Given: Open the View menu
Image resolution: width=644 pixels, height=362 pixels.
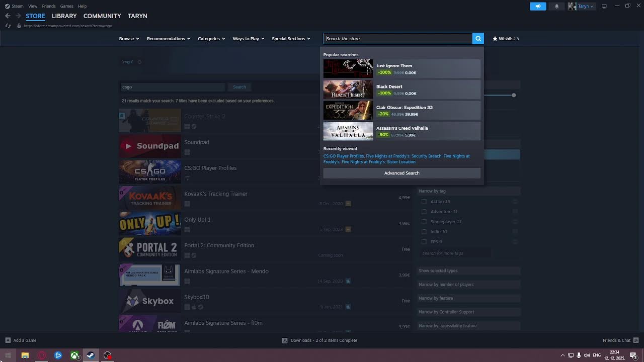Looking at the screenshot, I should pos(33,6).
